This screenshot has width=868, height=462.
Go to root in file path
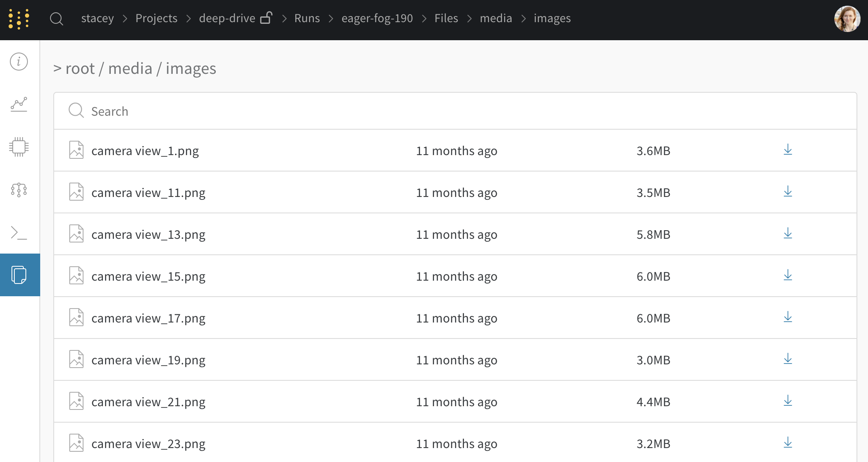coord(80,69)
